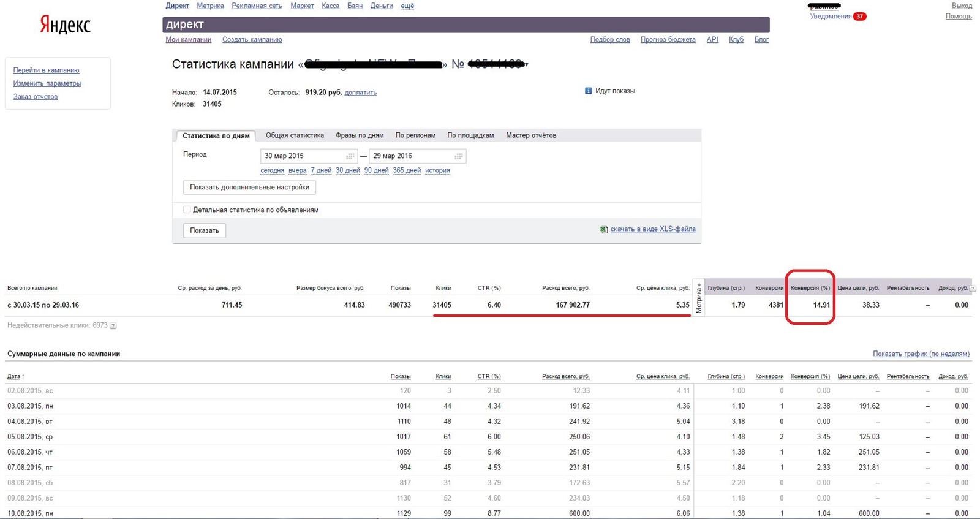Image resolution: width=980 pixels, height=519 pixels.
Task: Click the info icon beside Идут показы
Action: pos(589,91)
